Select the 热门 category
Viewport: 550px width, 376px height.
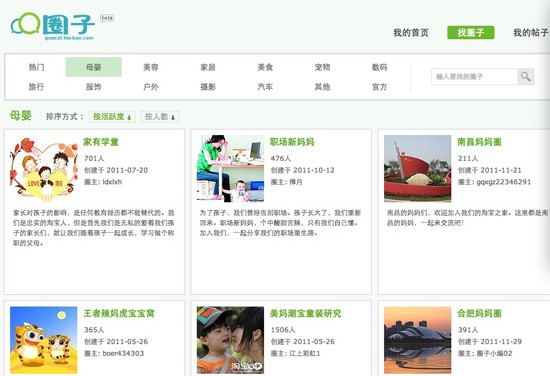[x=36, y=67]
